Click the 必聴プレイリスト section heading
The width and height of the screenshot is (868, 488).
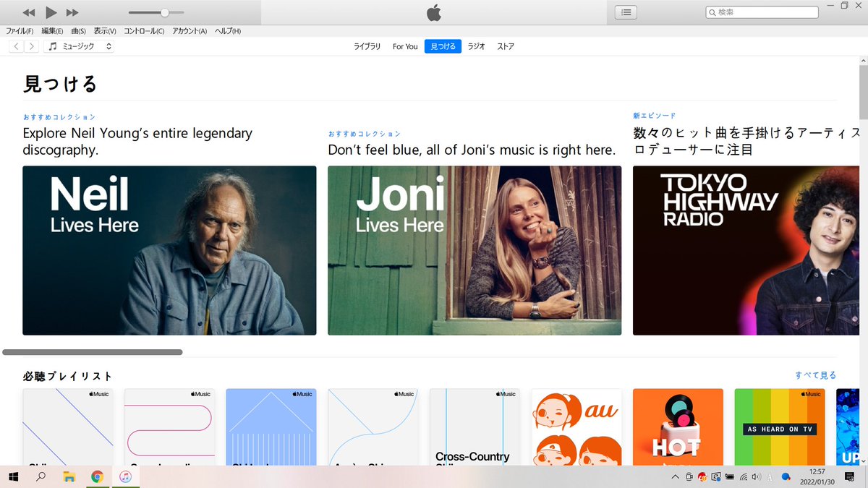(x=68, y=376)
